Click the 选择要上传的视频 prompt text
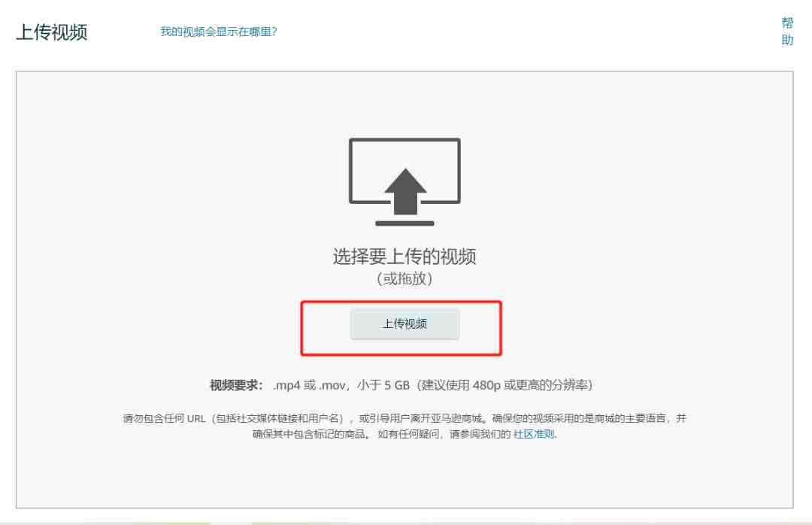 point(404,256)
